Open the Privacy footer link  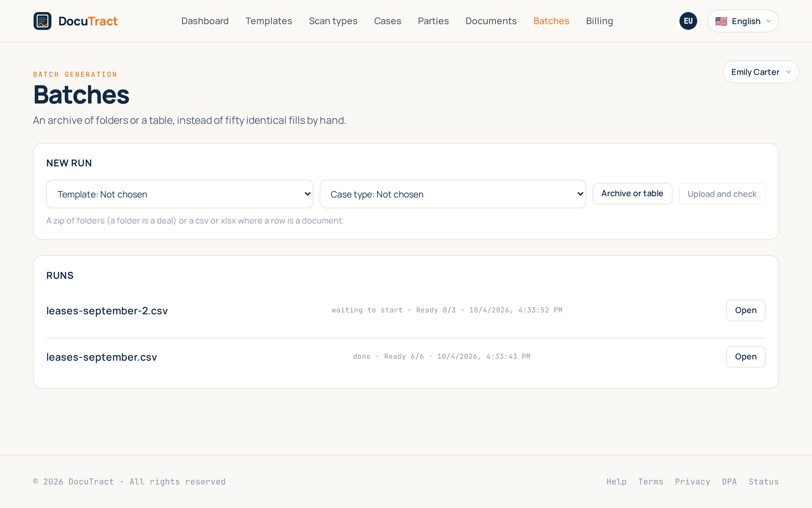pos(692,481)
